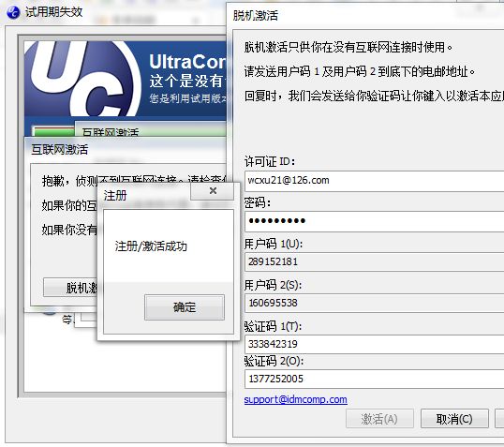
Task: Click the UltraCompare icon in 试用期失效 title bar
Action: [x=13, y=12]
